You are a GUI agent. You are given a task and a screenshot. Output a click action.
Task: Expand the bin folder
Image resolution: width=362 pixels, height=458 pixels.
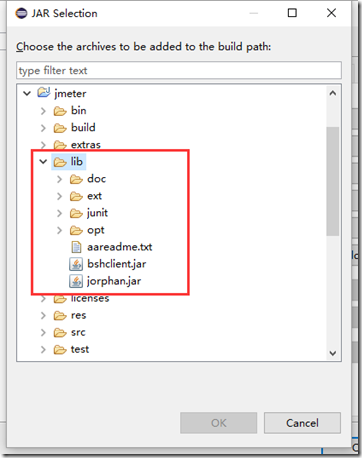click(x=43, y=111)
